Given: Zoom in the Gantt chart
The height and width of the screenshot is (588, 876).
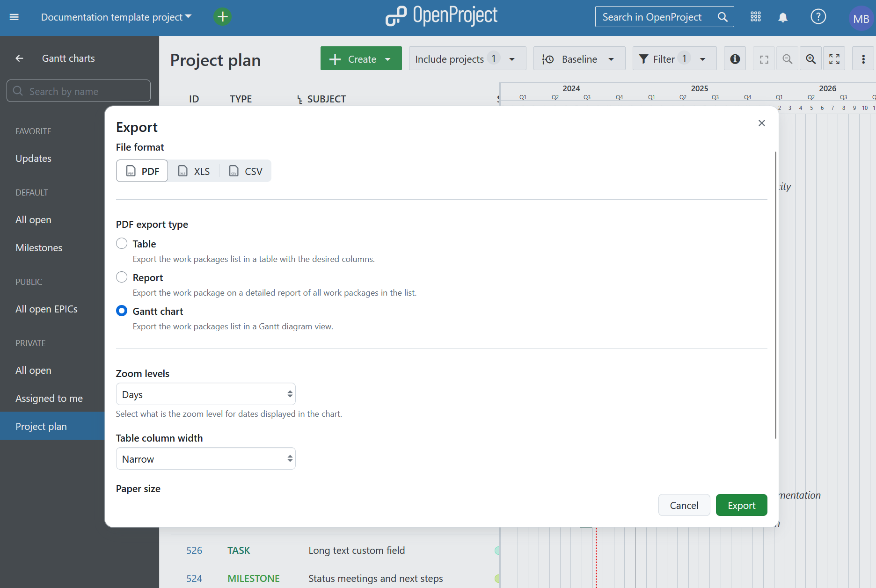Looking at the screenshot, I should tap(811, 59).
